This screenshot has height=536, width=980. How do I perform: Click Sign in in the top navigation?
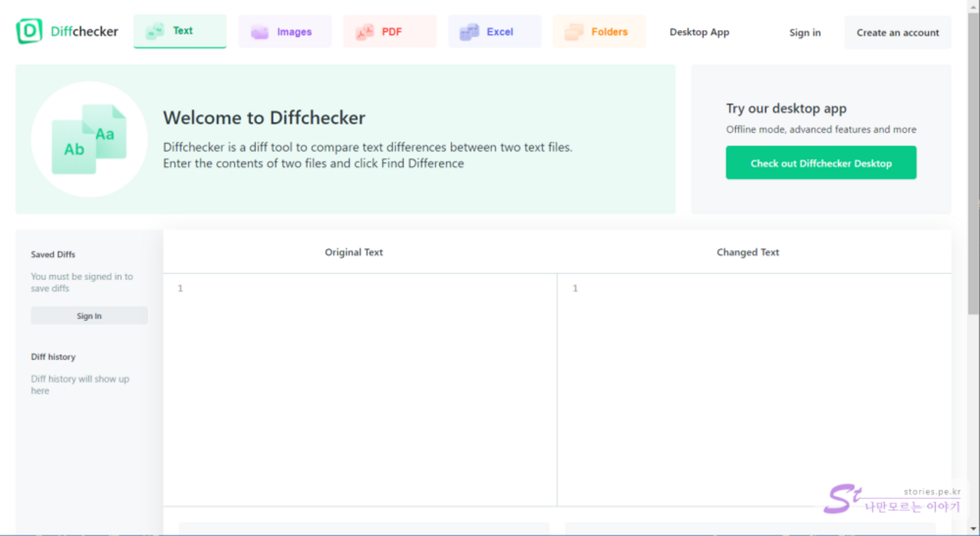(x=805, y=32)
